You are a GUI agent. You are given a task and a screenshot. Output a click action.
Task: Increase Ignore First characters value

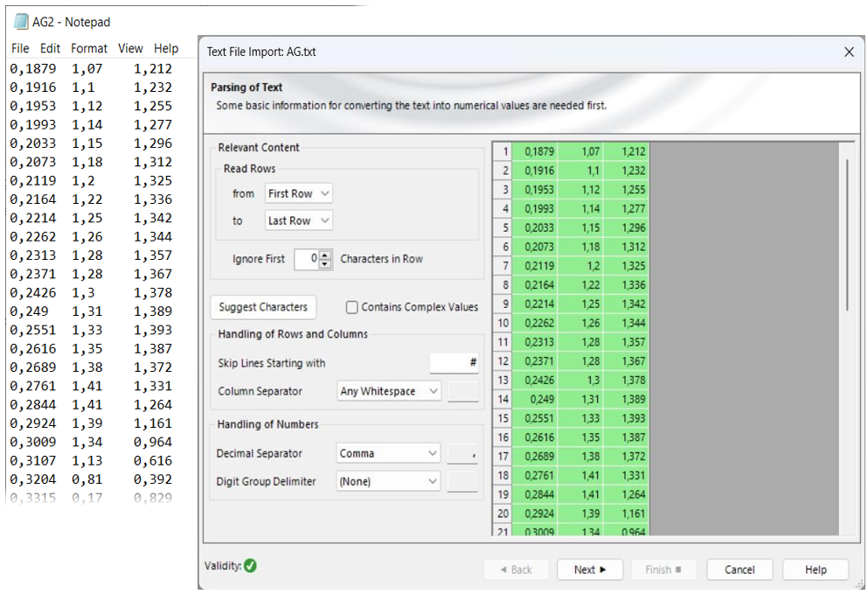[325, 255]
